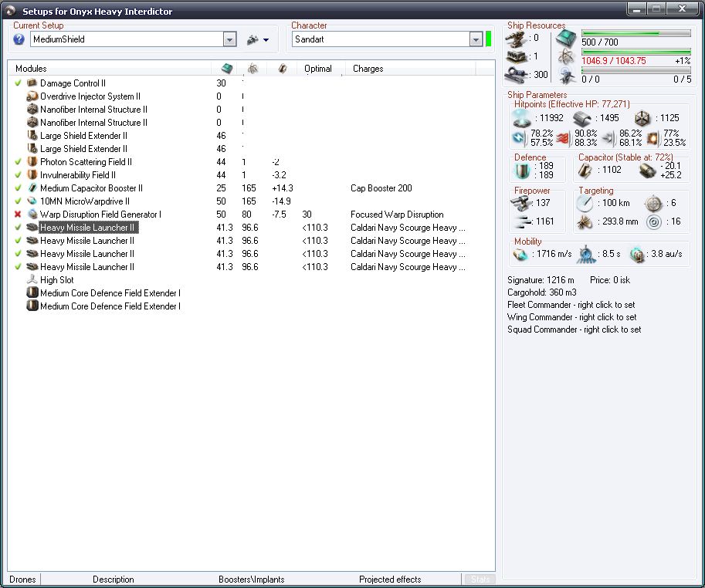Image resolution: width=705 pixels, height=588 pixels.
Task: Select the Invulnerability Field II row
Action: point(251,174)
